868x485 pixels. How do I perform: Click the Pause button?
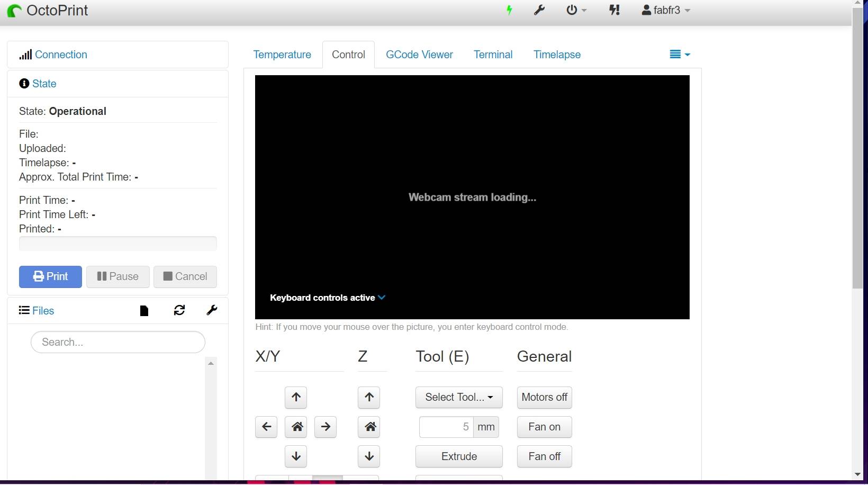point(118,277)
